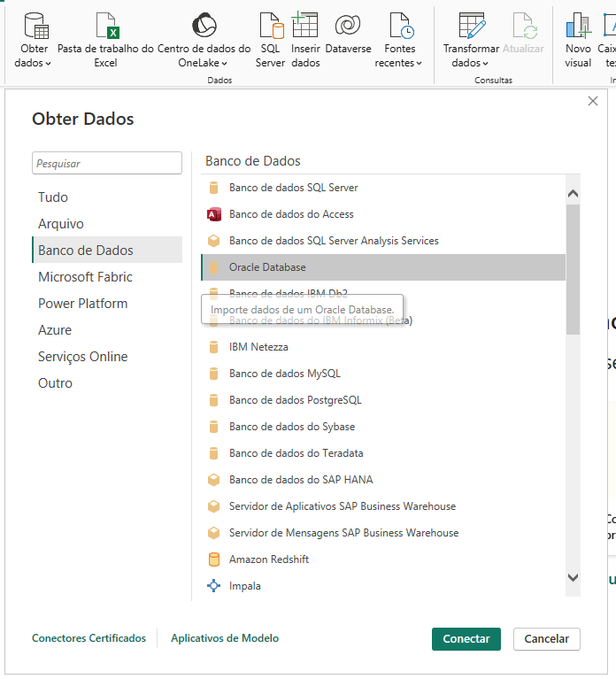Click the Pesquisar search field
Screen dimensions: 616x679
coord(107,163)
